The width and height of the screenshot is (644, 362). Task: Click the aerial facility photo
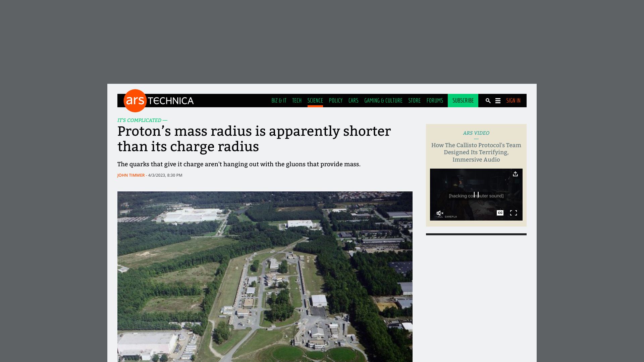coord(265,277)
